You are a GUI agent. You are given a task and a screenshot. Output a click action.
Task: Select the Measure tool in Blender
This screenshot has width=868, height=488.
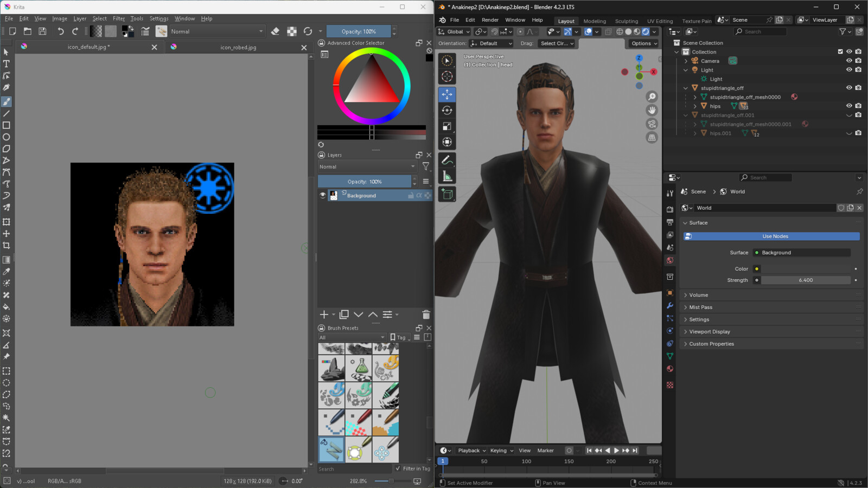(x=447, y=176)
